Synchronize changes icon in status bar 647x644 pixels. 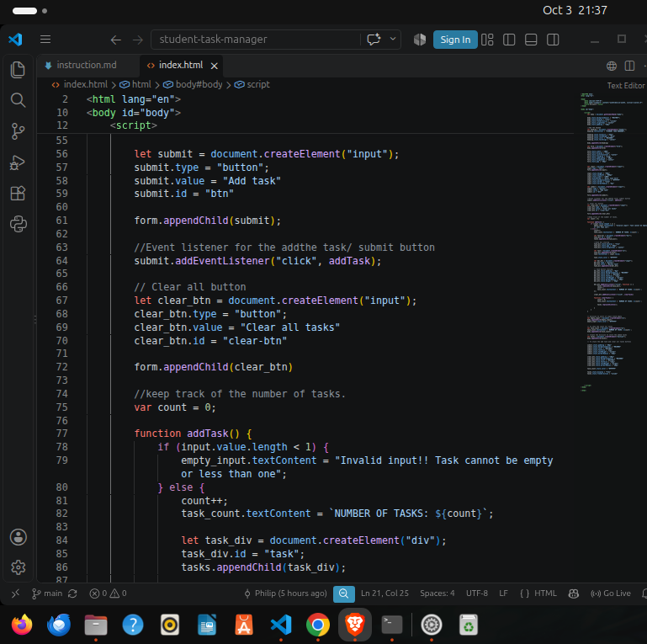72,593
